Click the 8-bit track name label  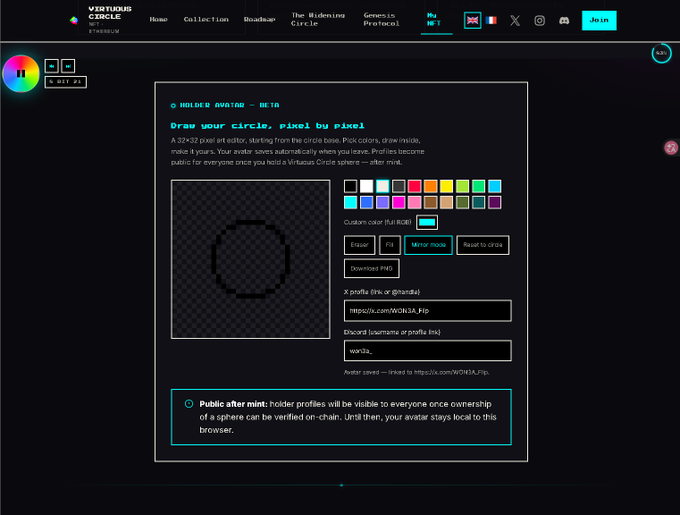tap(65, 82)
